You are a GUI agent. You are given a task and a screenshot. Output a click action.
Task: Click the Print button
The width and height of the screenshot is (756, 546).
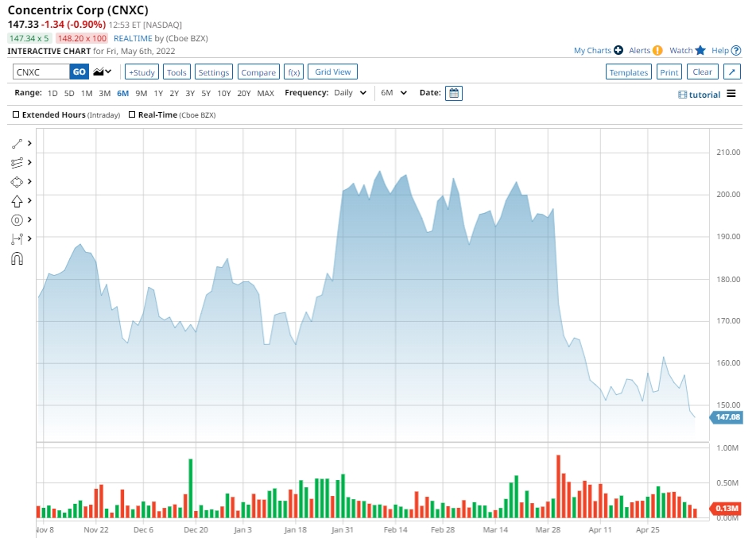[669, 72]
